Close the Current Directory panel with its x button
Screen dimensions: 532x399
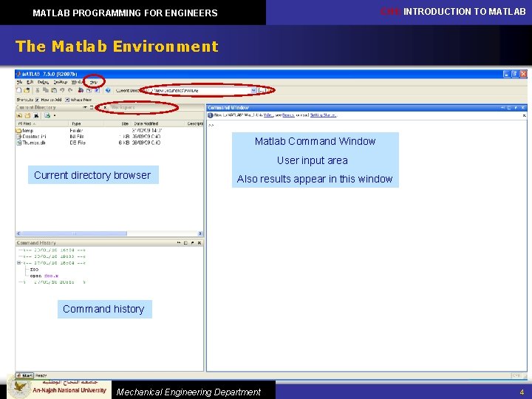tap(105, 107)
